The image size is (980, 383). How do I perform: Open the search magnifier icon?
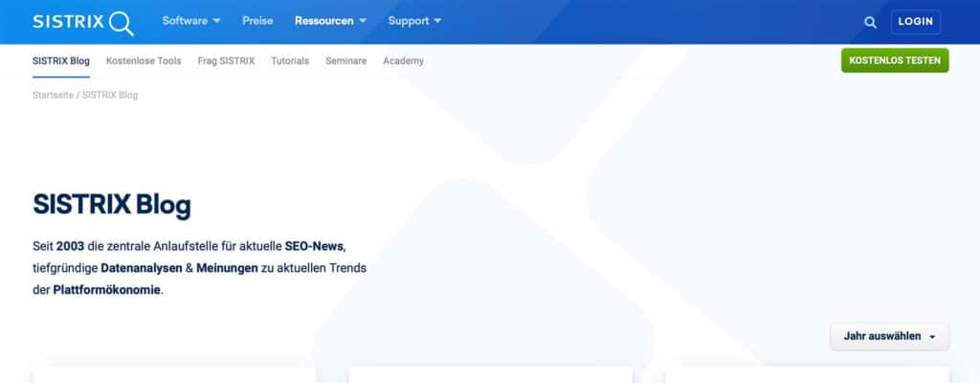870,22
